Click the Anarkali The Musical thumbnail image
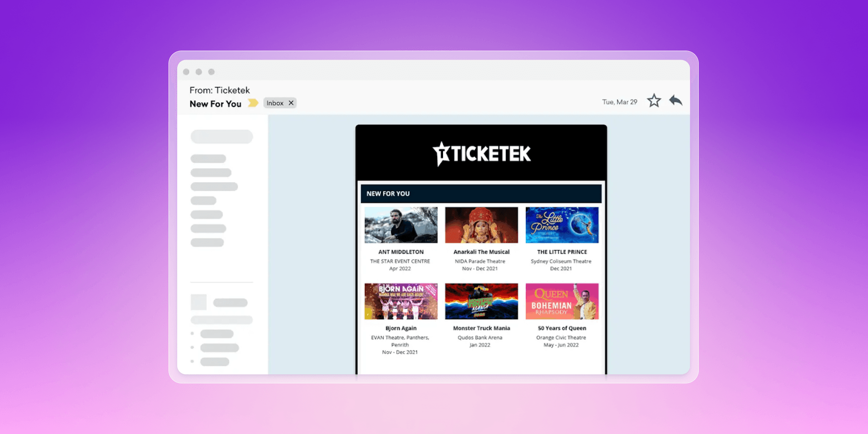This screenshot has height=434, width=868. point(481,225)
